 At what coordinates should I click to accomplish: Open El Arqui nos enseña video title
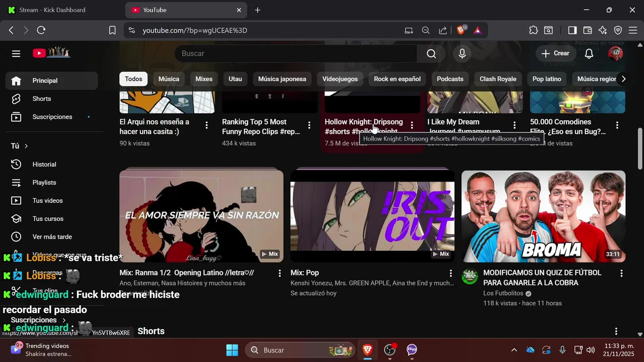pyautogui.click(x=154, y=127)
